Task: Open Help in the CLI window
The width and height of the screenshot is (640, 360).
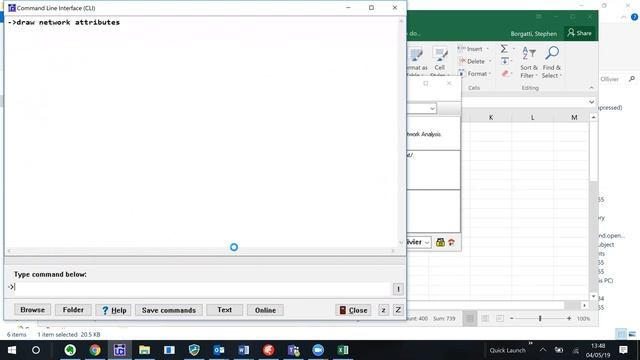Action: click(x=113, y=310)
